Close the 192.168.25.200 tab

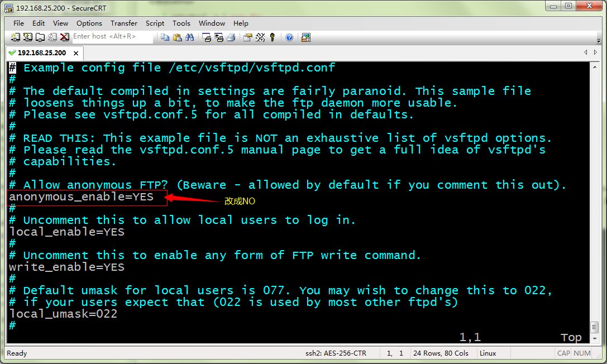pos(76,53)
